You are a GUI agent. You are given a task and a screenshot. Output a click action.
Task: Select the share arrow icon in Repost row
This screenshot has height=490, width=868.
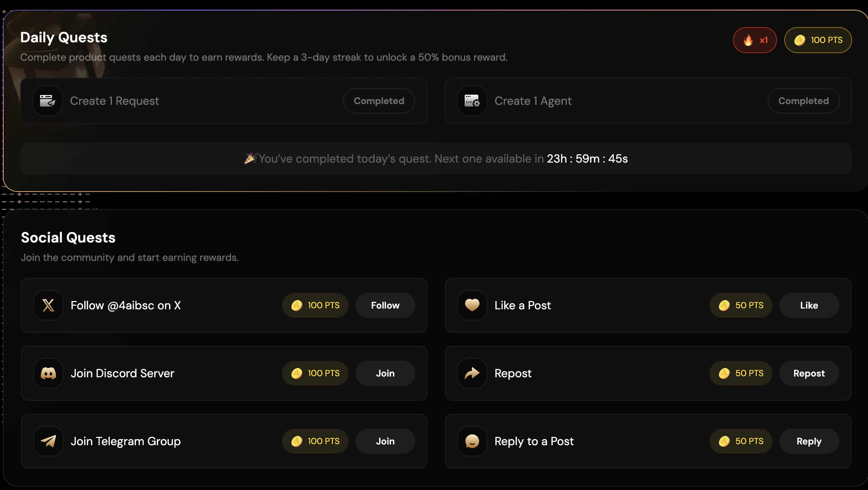472,373
